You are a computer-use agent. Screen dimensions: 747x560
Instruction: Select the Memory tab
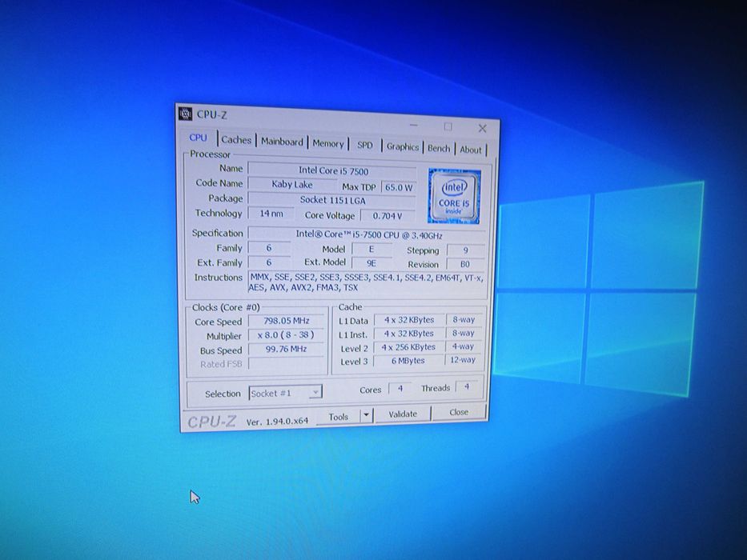(327, 144)
